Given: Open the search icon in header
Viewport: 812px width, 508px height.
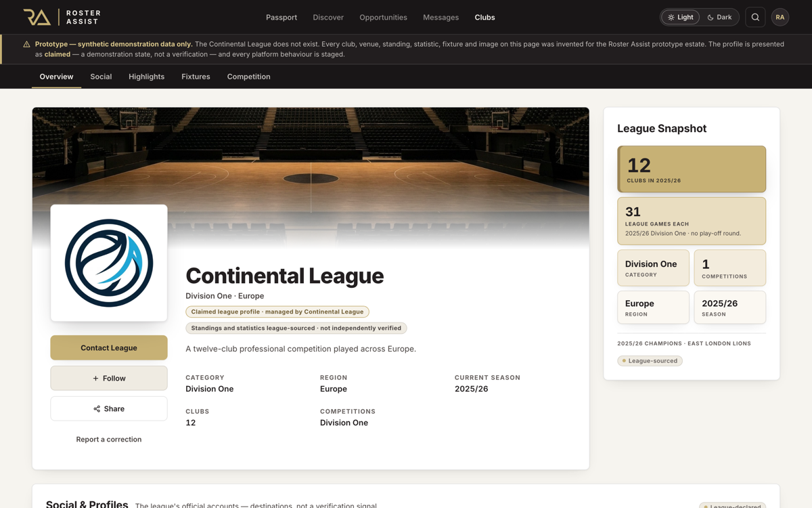Looking at the screenshot, I should [x=755, y=17].
